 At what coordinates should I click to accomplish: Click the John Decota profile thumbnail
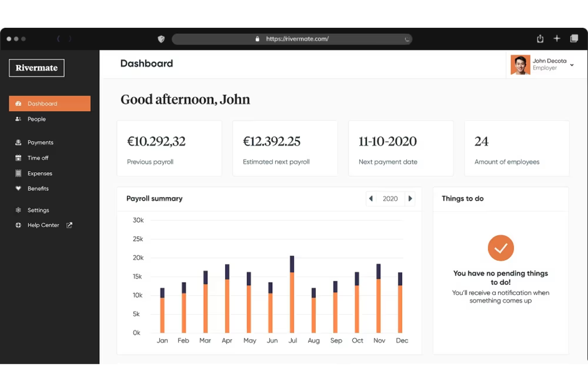coord(520,65)
